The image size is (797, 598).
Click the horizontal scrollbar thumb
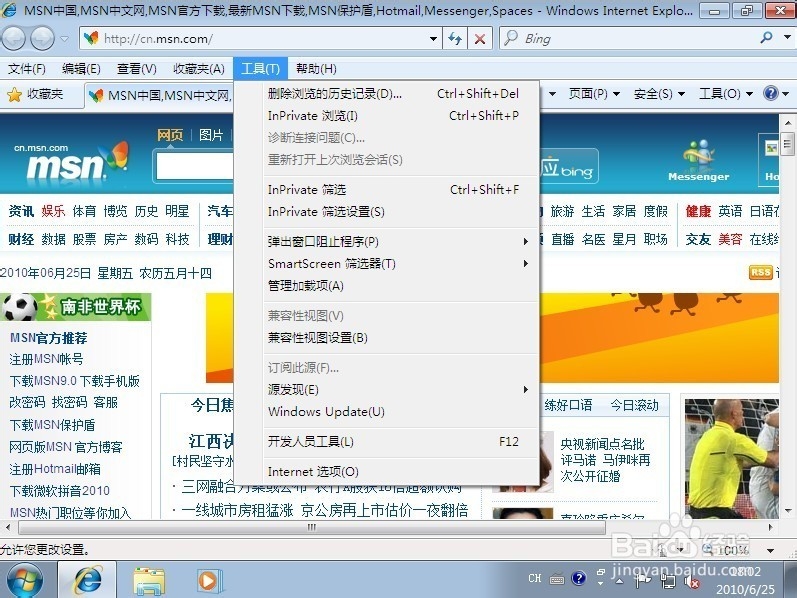coord(312,527)
